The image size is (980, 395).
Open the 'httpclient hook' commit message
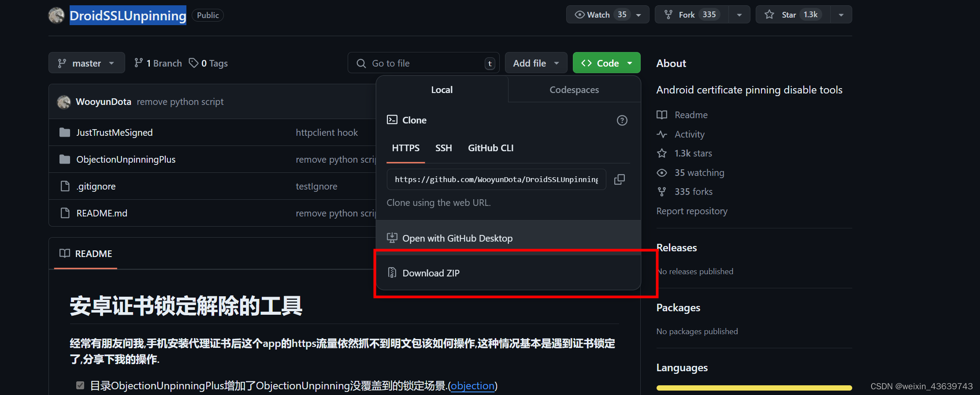(x=327, y=132)
